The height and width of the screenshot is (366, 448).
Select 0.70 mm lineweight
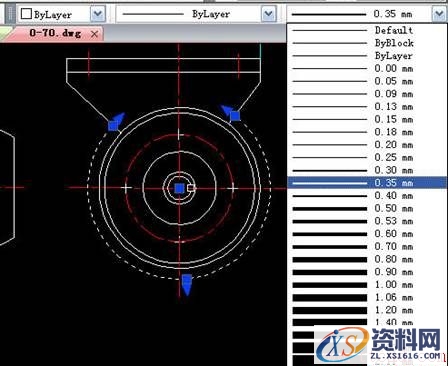367,246
